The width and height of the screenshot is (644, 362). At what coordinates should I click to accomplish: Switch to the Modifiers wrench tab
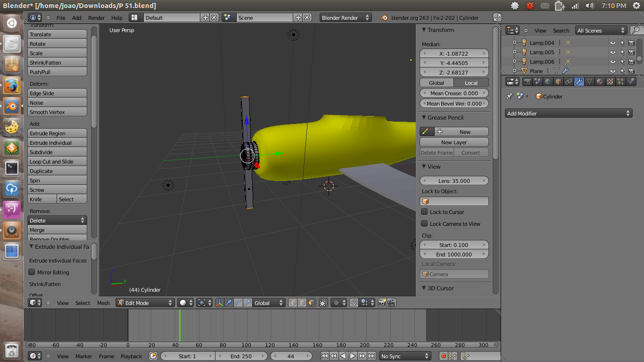[x=579, y=81]
